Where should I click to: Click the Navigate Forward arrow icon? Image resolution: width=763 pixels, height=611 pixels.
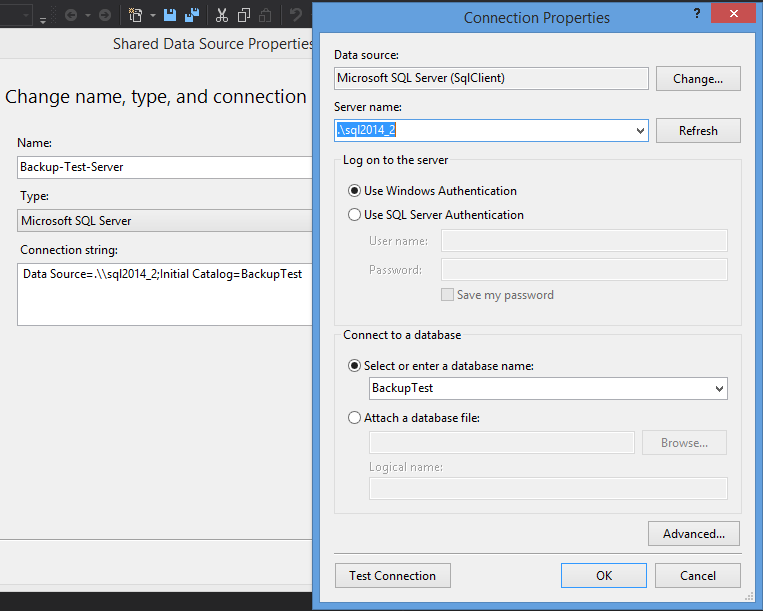pos(104,15)
